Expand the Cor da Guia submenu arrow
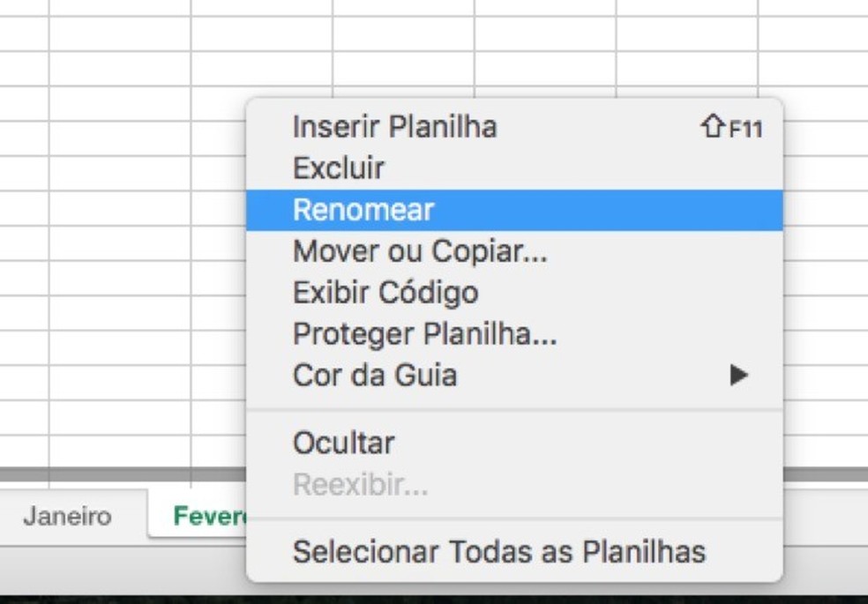 739,376
